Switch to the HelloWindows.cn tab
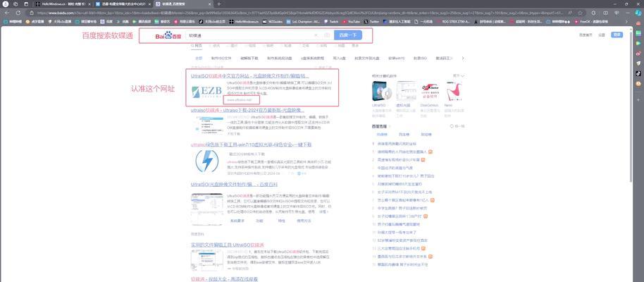The image size is (644, 282). pyautogui.click(x=61, y=4)
